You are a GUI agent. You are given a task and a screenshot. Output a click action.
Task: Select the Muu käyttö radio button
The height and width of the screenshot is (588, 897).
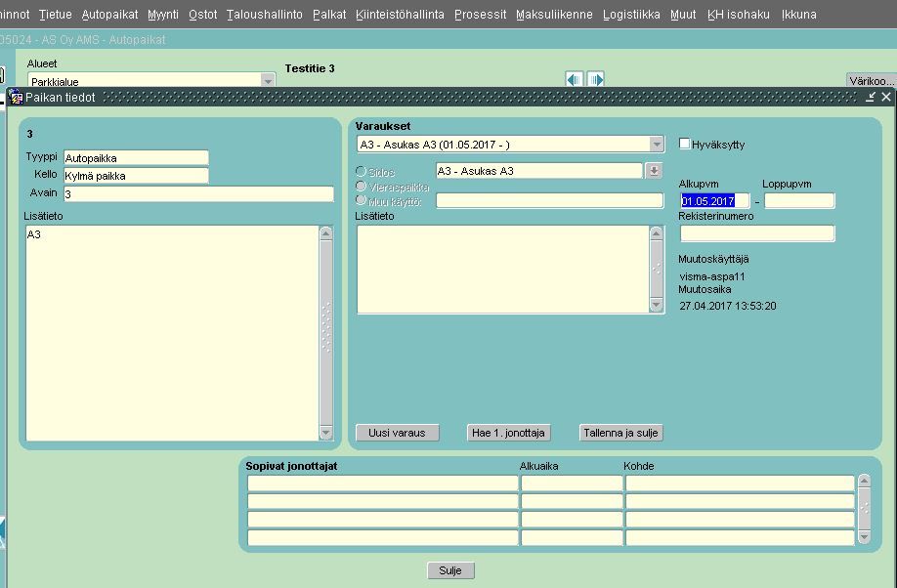pos(361,199)
